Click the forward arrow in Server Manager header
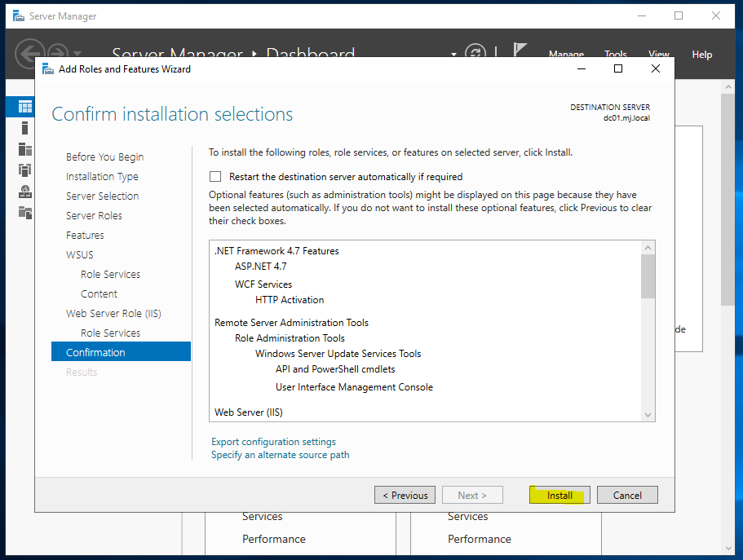This screenshot has height=560, width=743. click(x=59, y=53)
